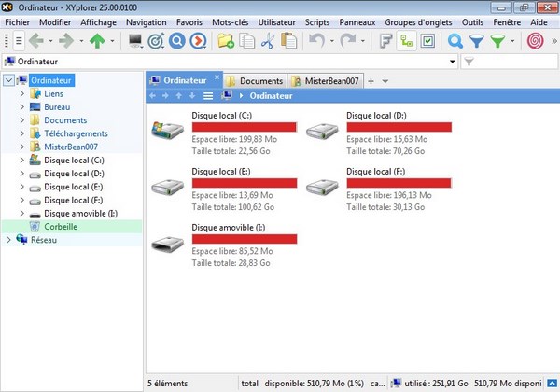Click the green funnel filter icon
Screen dimensions: 560x392
pyautogui.click(x=497, y=41)
